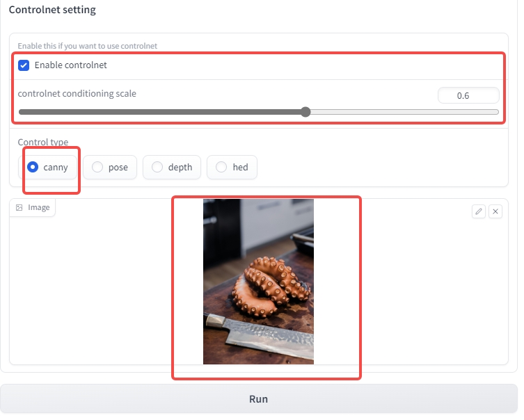Remove the uploaded image with X icon

pyautogui.click(x=495, y=211)
